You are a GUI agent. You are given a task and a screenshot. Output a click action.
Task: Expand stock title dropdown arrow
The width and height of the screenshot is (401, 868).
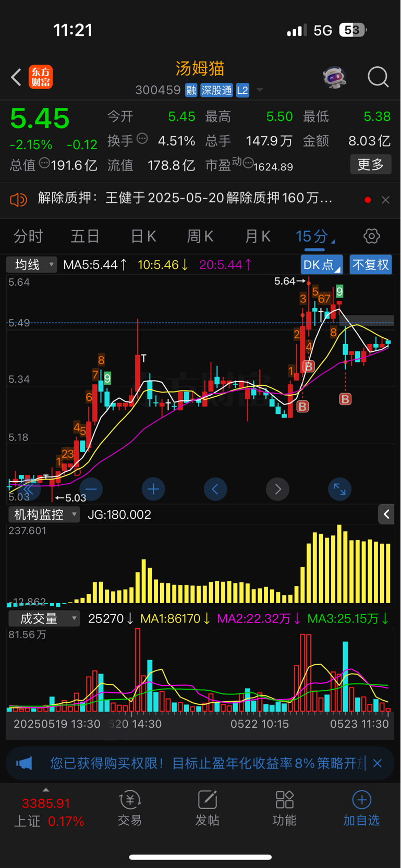259,90
